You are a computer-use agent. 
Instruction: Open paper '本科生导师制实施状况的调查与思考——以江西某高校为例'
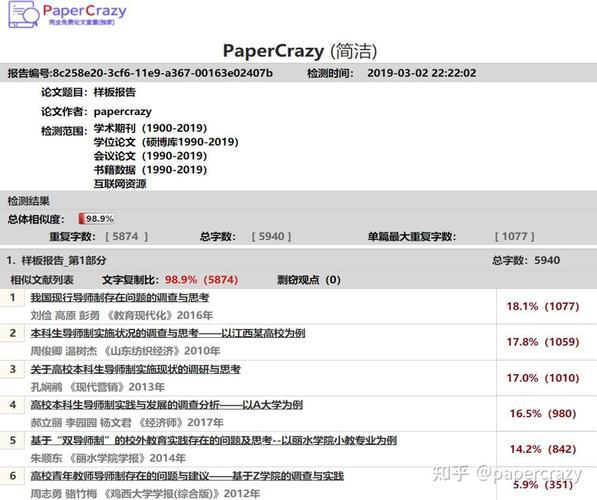point(168,333)
